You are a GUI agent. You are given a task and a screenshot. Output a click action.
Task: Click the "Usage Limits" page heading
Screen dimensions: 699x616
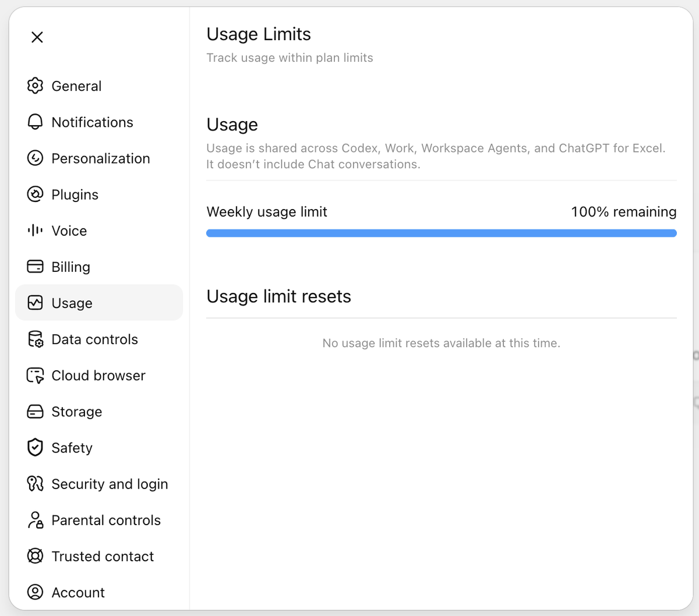pyautogui.click(x=259, y=34)
